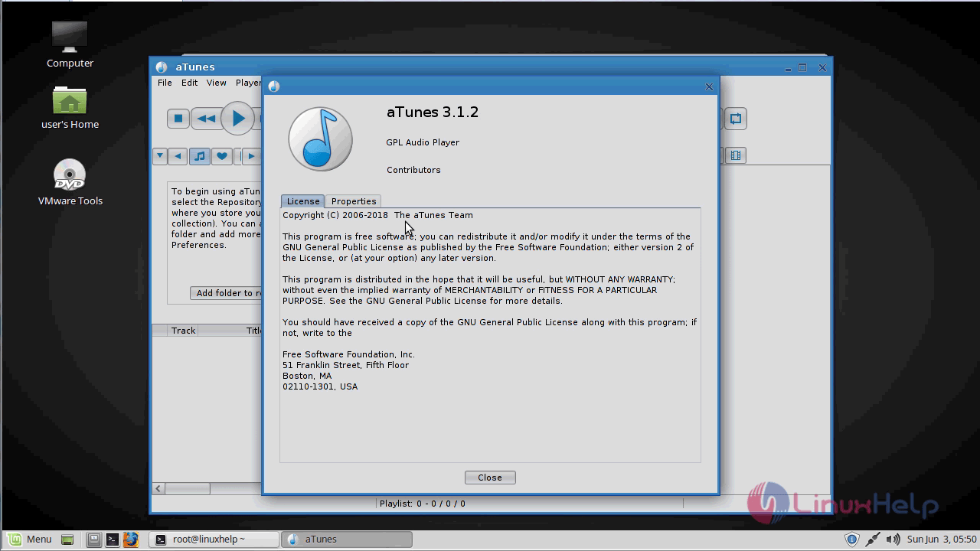Open the Computer desktop icon

[70, 44]
